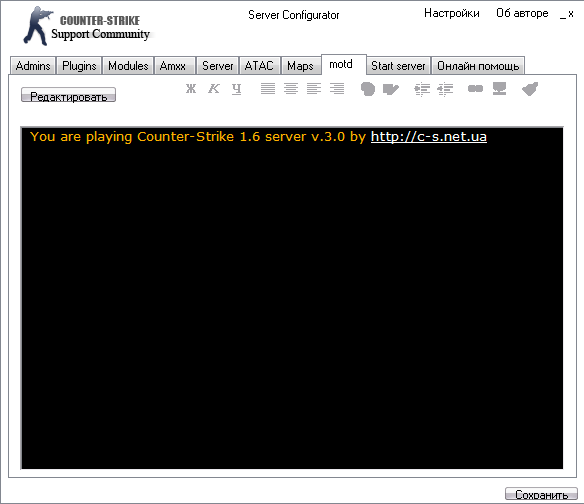Insert a hyperlink with chain icon
The image size is (584, 504).
pos(475,89)
